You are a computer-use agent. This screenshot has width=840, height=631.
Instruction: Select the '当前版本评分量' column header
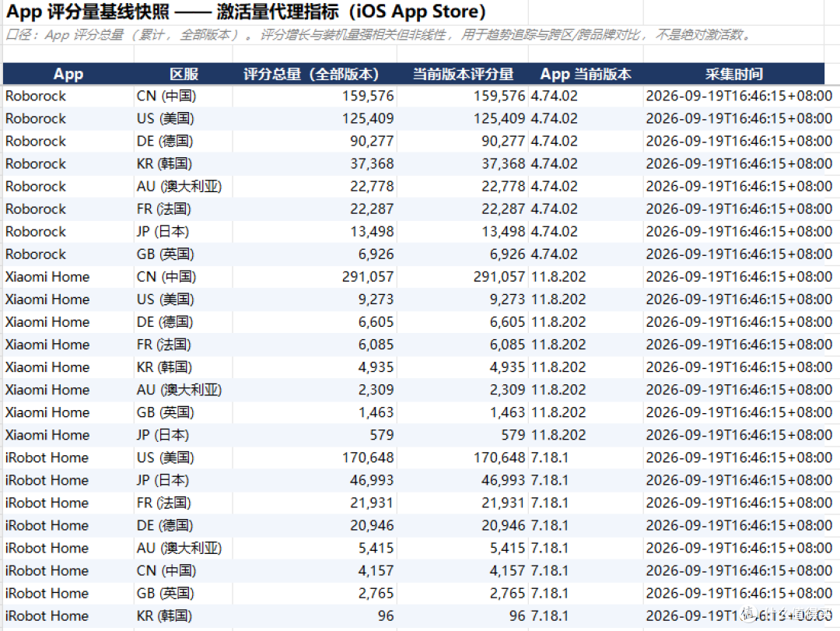[x=463, y=74]
